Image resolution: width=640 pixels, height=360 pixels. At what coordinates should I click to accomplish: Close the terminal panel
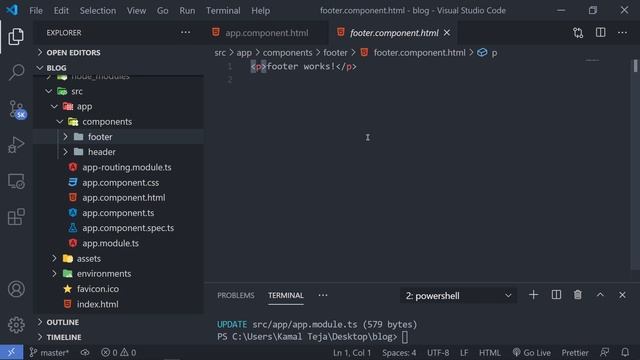(622, 295)
